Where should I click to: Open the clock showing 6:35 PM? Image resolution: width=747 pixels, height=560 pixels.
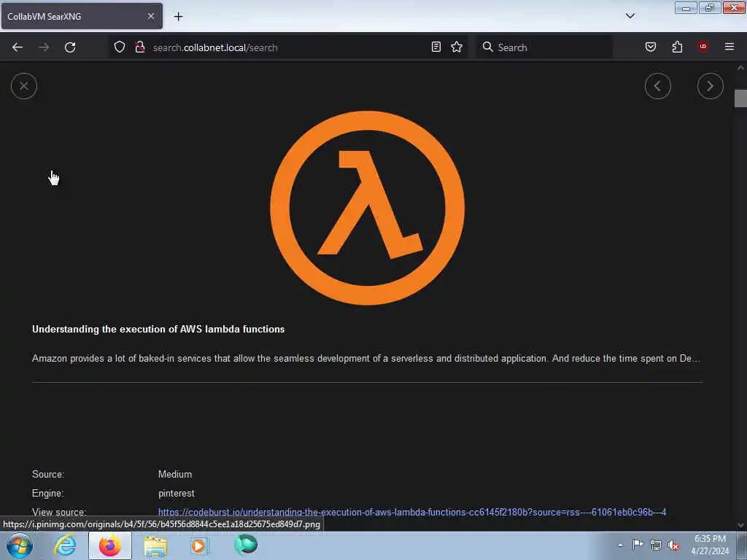pos(710,545)
